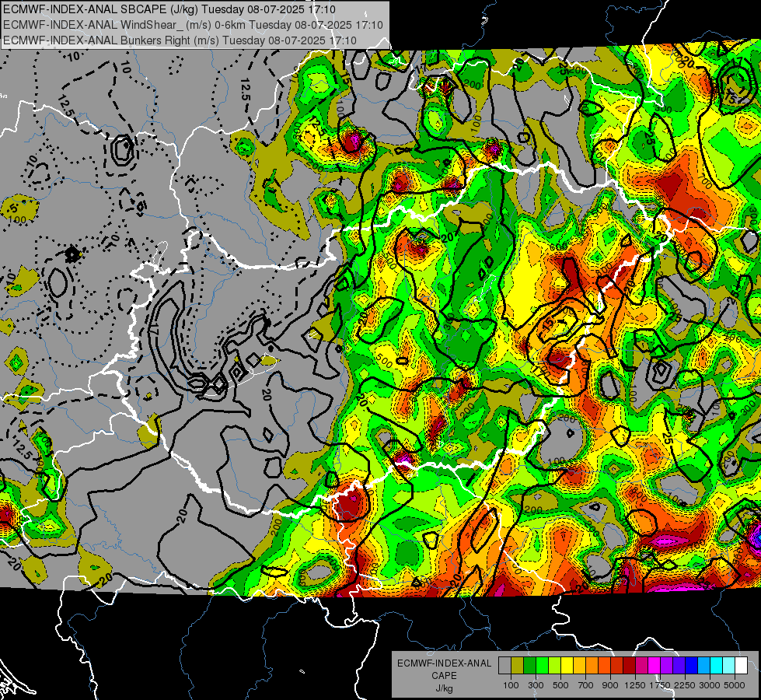Select the bright cyan legend swatch
The height and width of the screenshot is (700, 761).
coord(717,666)
